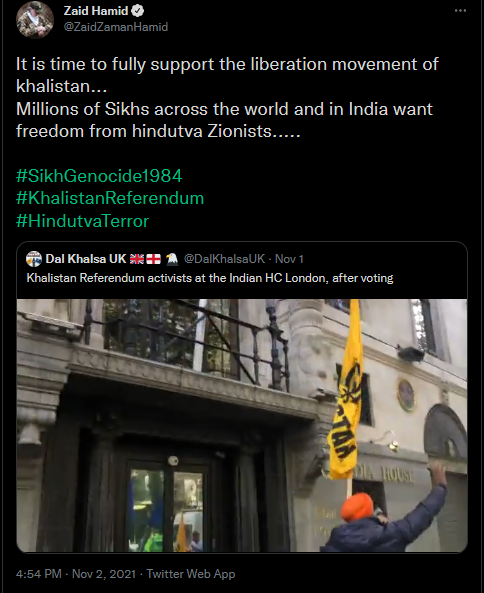Open the #SikhGenocide1984 hashtag
The image size is (484, 593).
[x=99, y=176]
